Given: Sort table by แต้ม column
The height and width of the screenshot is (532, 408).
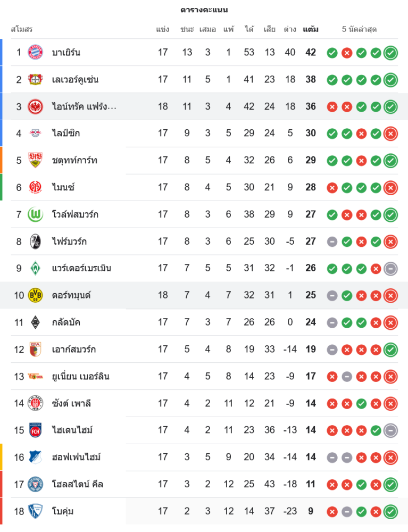Looking at the screenshot, I should tap(311, 29).
